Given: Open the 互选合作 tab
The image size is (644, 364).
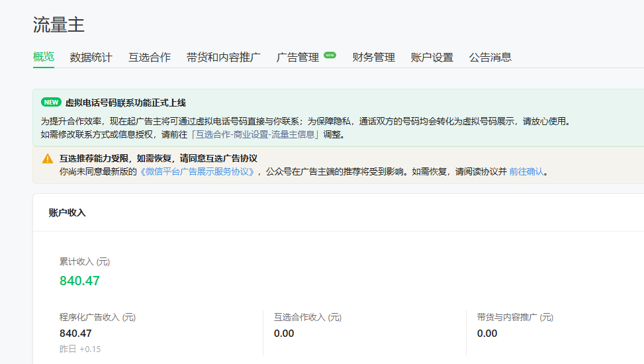Looking at the screenshot, I should (150, 57).
